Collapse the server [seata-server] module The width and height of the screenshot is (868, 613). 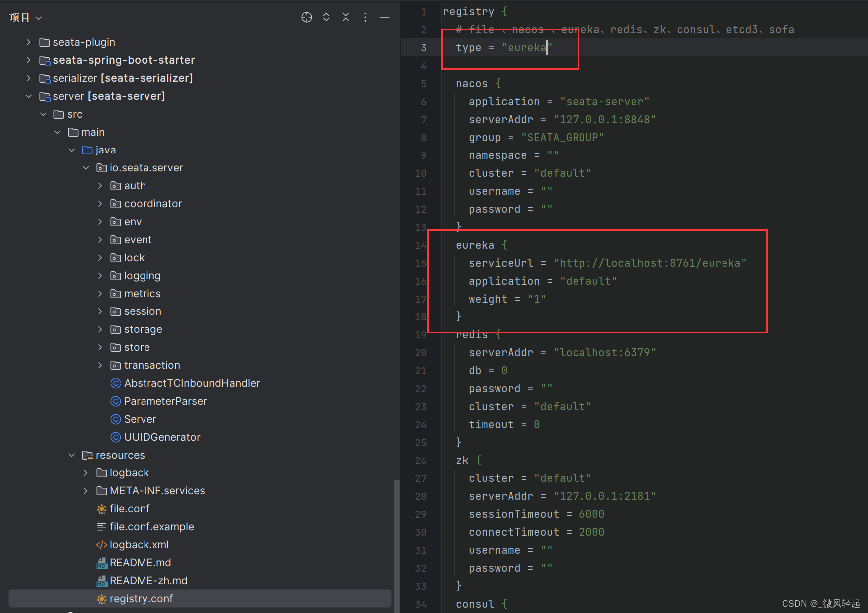click(x=29, y=96)
